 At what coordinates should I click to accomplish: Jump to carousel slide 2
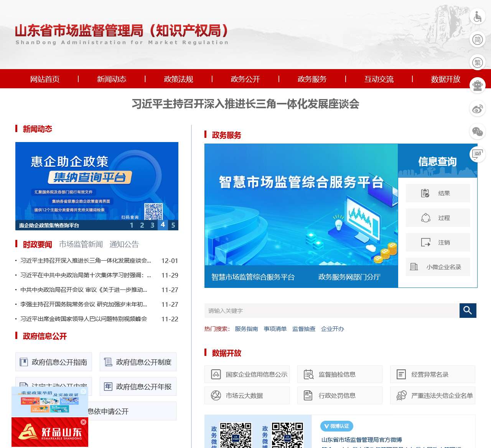(x=142, y=226)
